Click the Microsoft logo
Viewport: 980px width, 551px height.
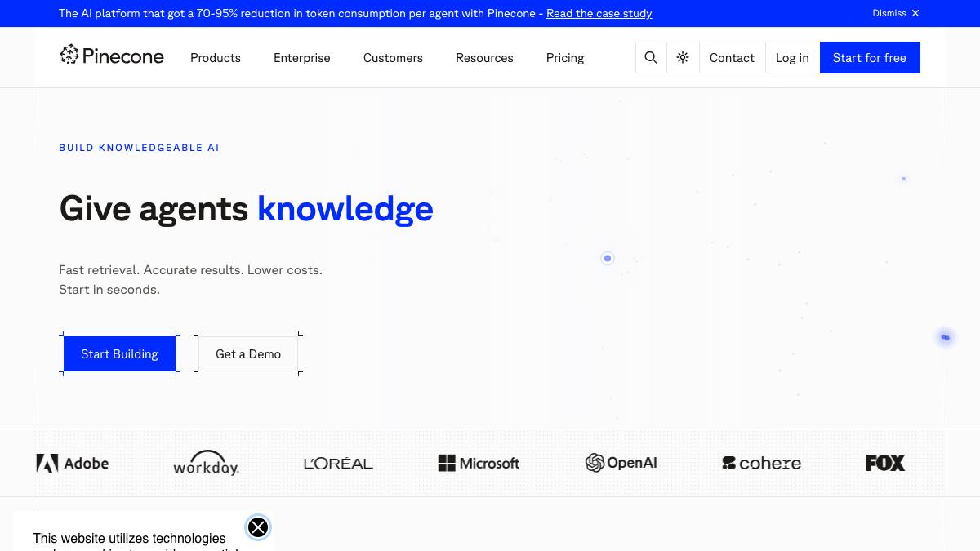pyautogui.click(x=479, y=463)
